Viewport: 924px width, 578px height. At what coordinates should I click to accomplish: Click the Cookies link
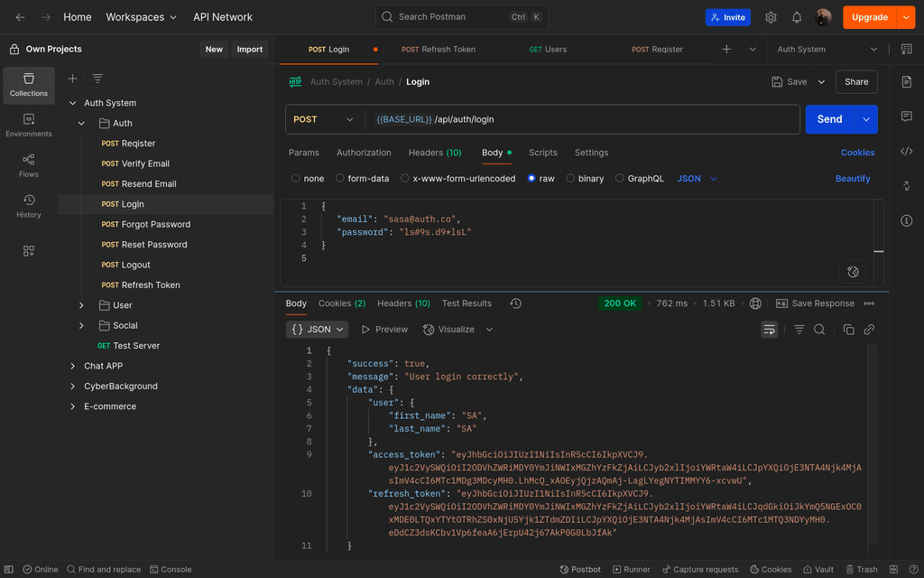pyautogui.click(x=857, y=152)
